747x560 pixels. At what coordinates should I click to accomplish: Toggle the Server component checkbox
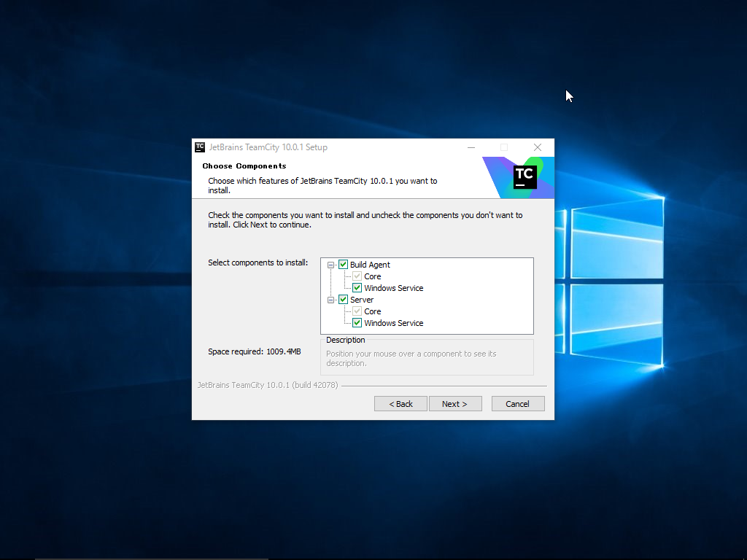(x=343, y=300)
